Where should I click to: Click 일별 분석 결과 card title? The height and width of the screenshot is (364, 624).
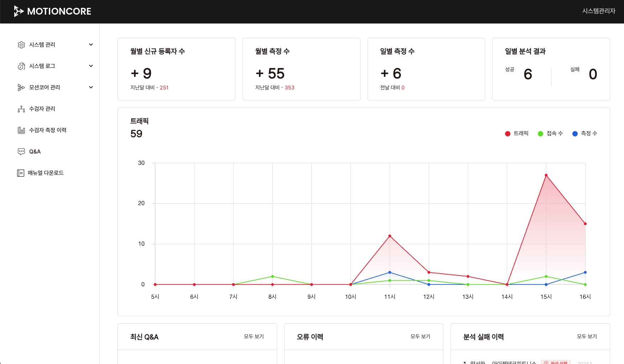point(525,51)
